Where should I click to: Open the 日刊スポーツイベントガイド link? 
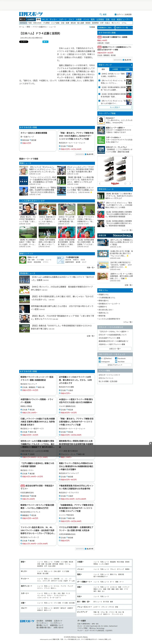click(109, 375)
